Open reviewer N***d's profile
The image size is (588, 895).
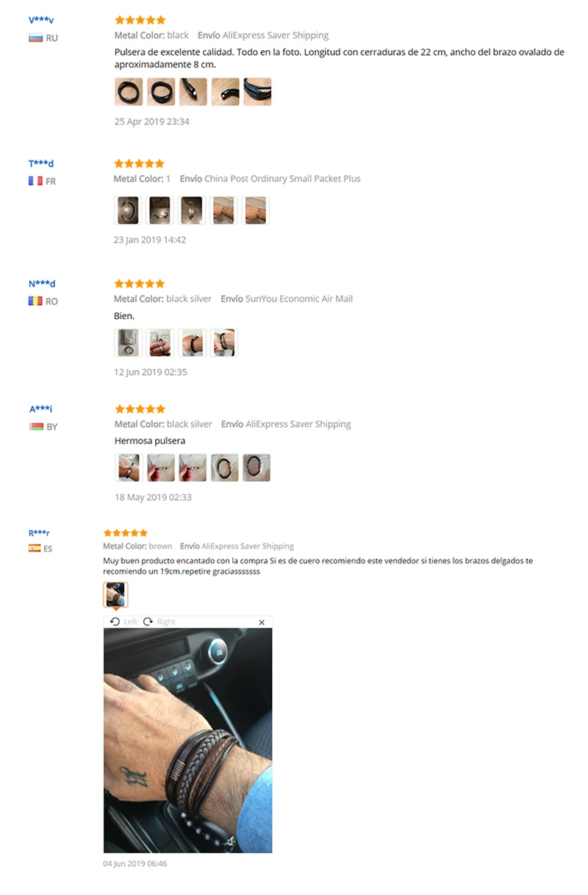42,284
